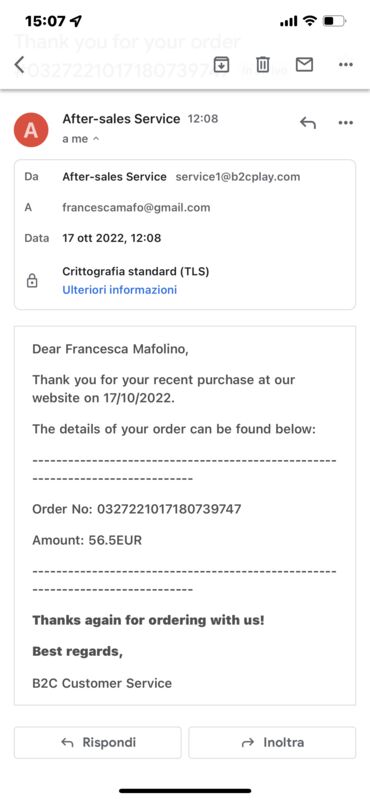
Task: Tap the 'Crittografia standard (TLS)' label
Action: [x=136, y=271]
